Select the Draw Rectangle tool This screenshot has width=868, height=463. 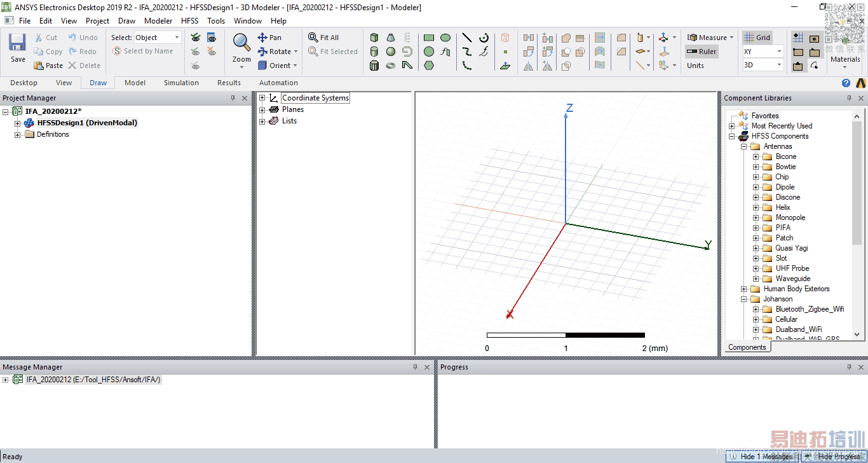point(429,38)
